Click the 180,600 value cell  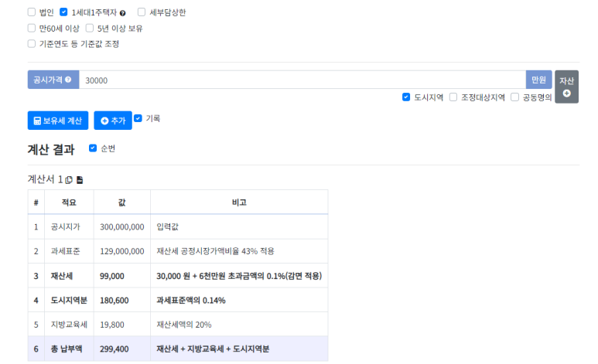click(122, 301)
